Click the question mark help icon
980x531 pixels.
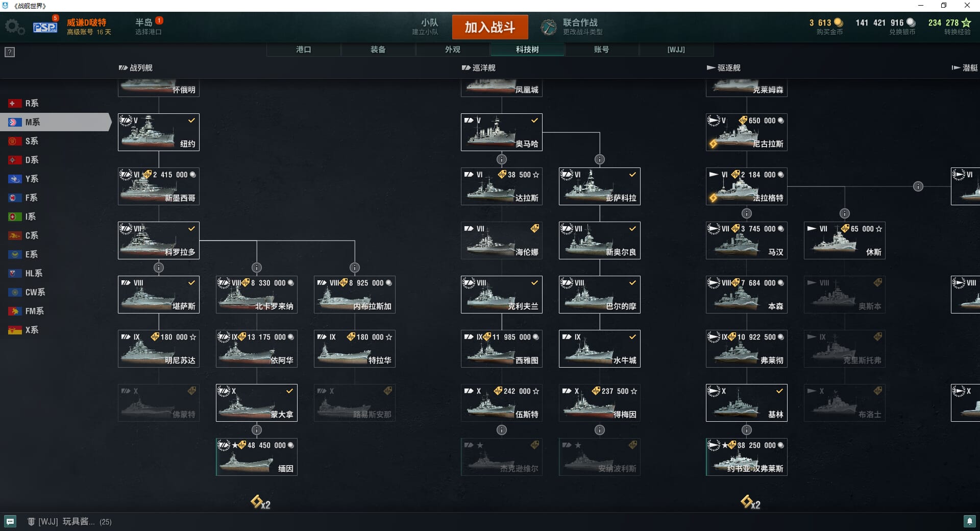(x=10, y=52)
